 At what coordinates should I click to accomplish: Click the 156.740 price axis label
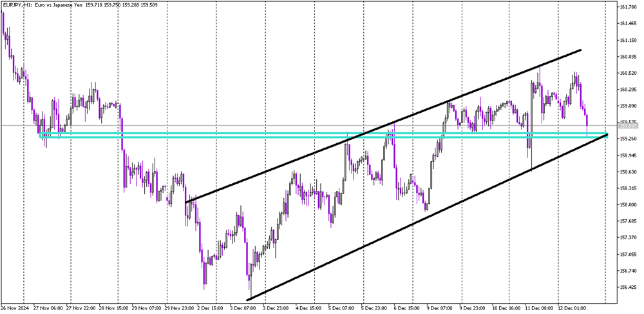point(629,271)
